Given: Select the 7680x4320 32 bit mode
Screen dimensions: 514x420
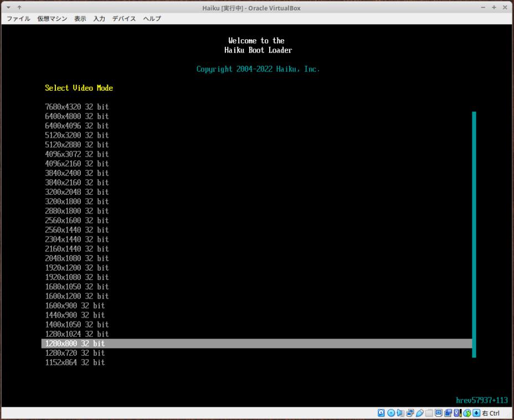Looking at the screenshot, I should [76, 107].
